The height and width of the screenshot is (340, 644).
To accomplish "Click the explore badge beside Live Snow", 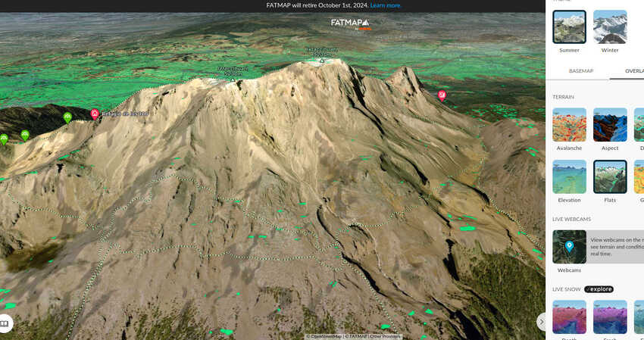I will click(599, 289).
